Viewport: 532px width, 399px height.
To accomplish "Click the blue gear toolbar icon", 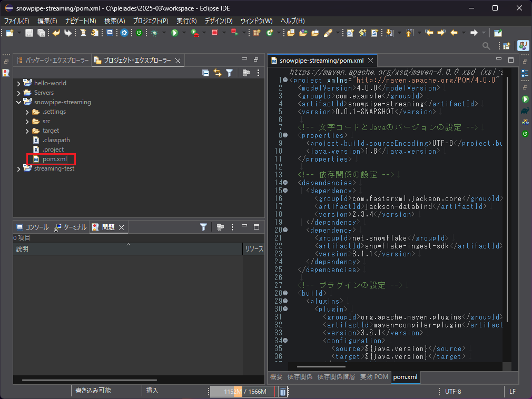I will coord(124,33).
